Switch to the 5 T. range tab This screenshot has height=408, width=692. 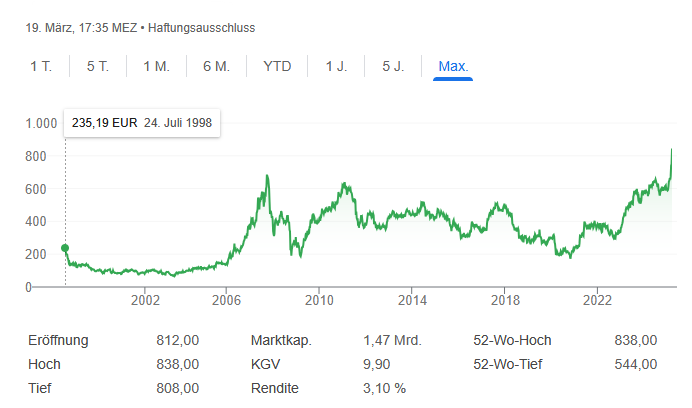pos(97,67)
